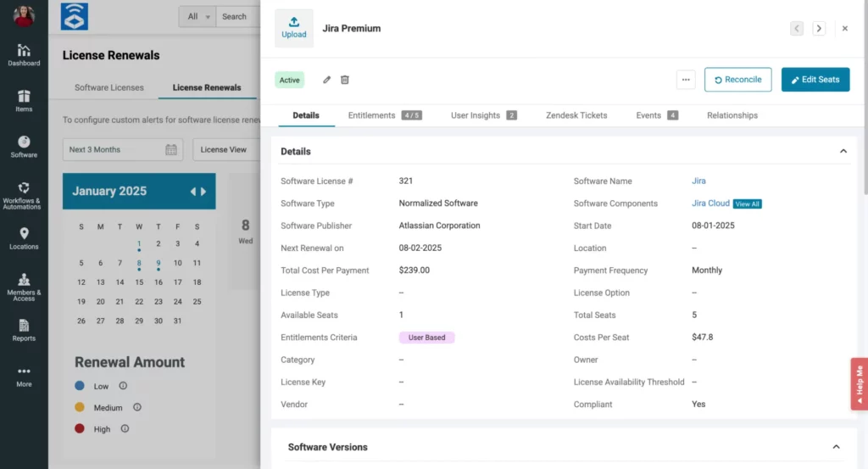Open the All search filter dropdown
Viewport: 868px width, 469px height.
198,17
